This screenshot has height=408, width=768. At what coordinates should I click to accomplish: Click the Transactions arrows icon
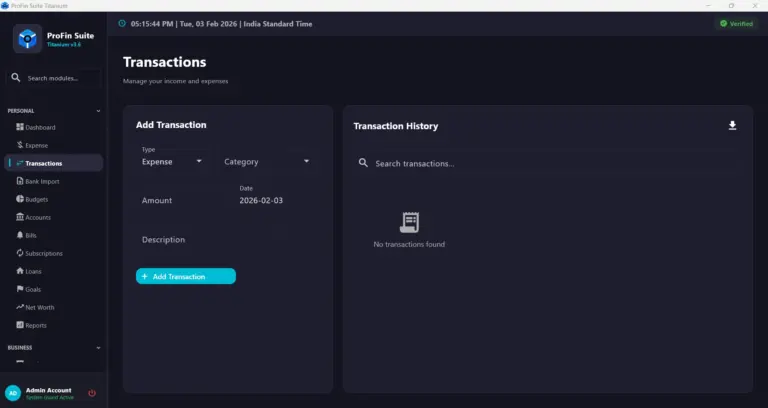click(x=20, y=163)
